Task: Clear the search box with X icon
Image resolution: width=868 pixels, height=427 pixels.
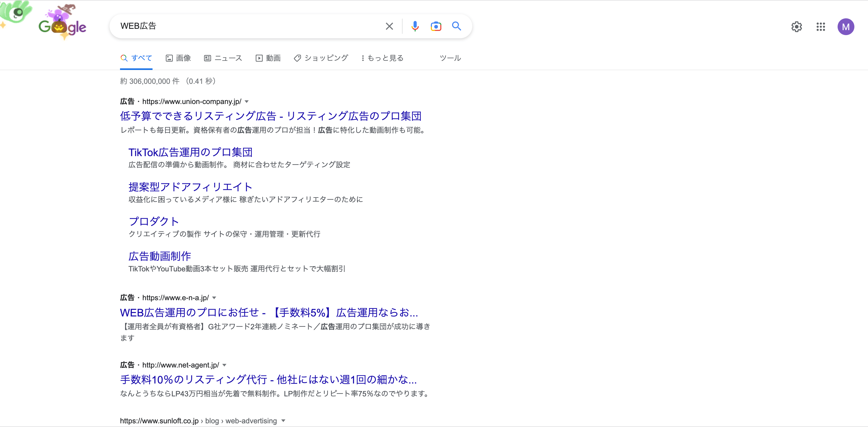Action: pyautogui.click(x=389, y=26)
